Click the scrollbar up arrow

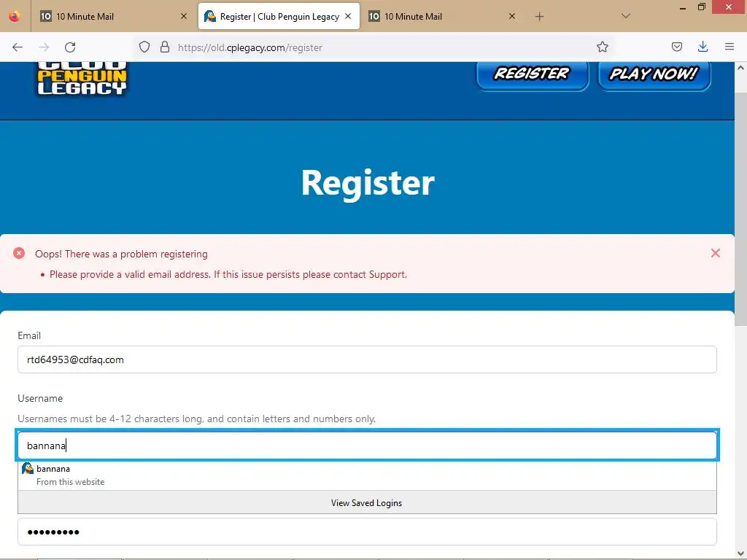coord(740,68)
